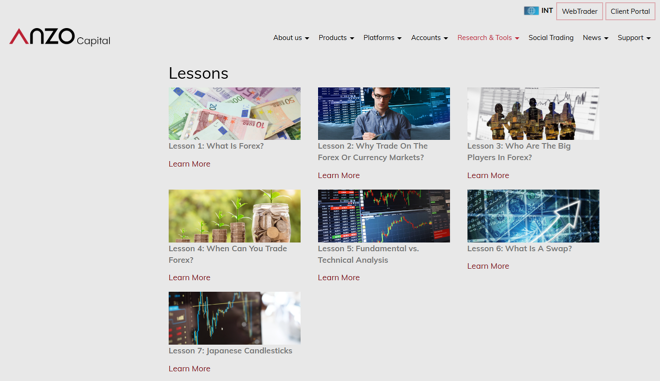
Task: Open Lesson 2 trader thumbnail image
Action: 384,114
